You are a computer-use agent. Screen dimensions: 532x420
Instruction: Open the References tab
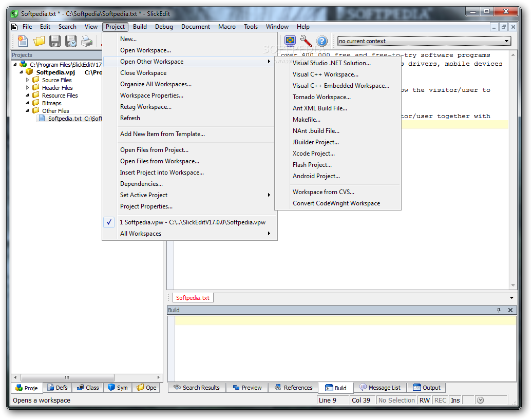[294, 388]
